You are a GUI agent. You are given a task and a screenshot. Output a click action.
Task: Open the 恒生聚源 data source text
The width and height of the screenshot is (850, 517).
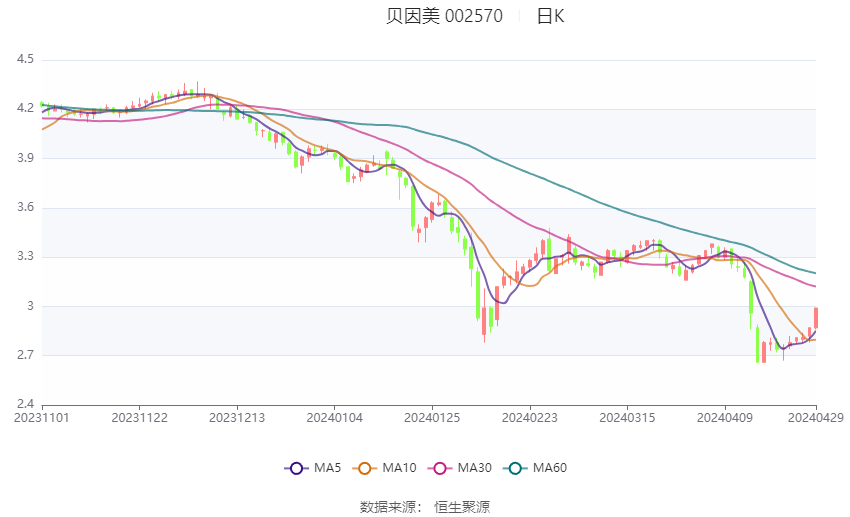(462, 507)
